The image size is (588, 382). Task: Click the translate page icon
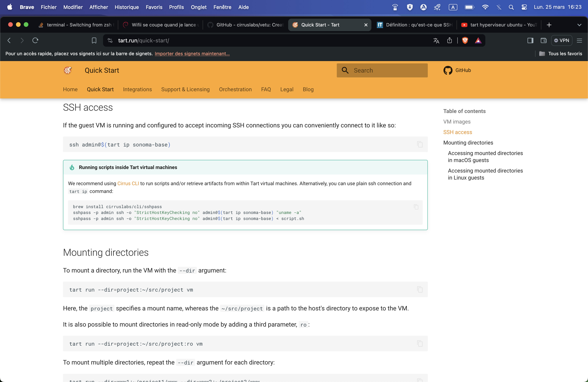pyautogui.click(x=436, y=40)
